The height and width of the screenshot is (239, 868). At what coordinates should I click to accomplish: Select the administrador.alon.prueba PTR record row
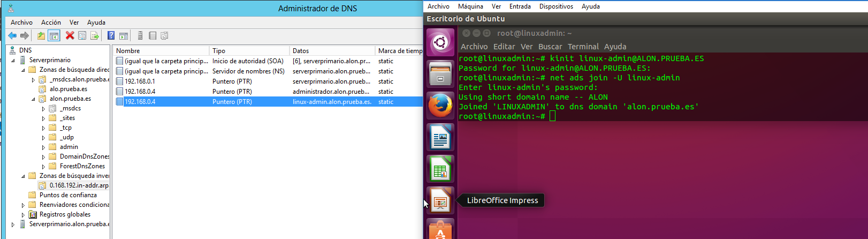[268, 92]
